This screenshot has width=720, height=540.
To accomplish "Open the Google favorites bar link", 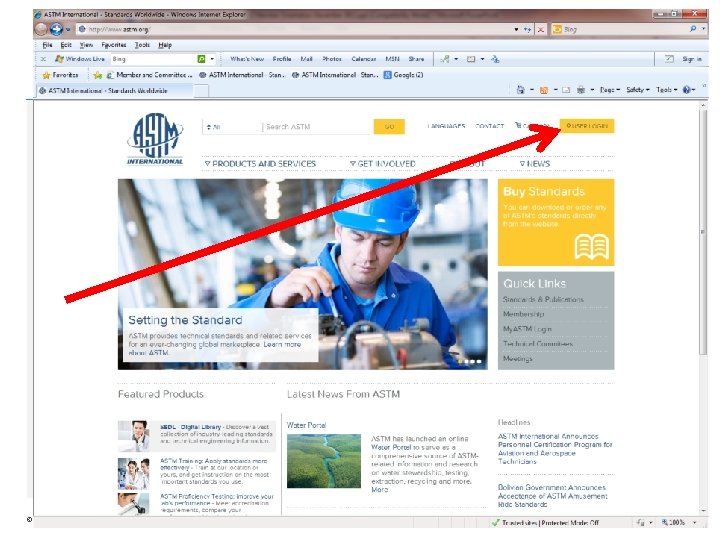I will click(403, 75).
